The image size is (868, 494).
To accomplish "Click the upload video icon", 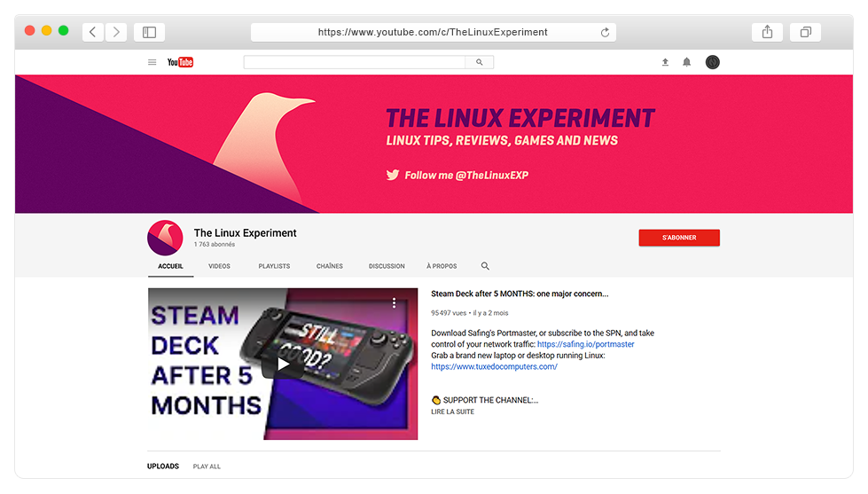I will click(665, 62).
